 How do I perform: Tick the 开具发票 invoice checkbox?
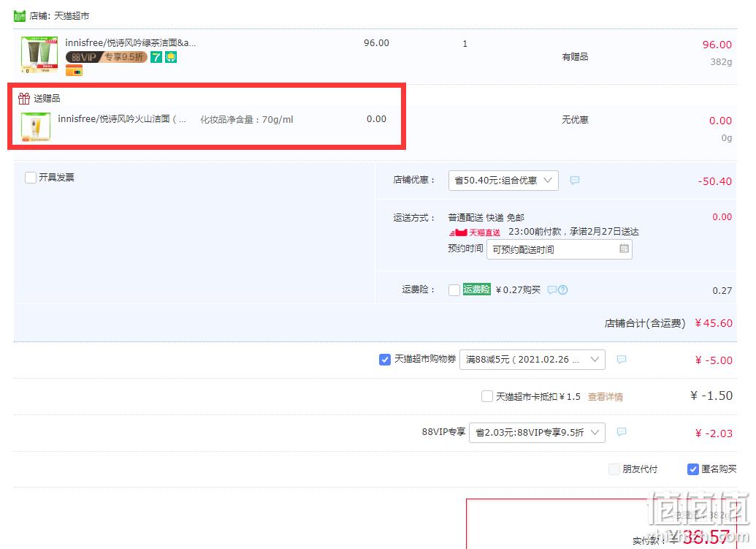31,178
